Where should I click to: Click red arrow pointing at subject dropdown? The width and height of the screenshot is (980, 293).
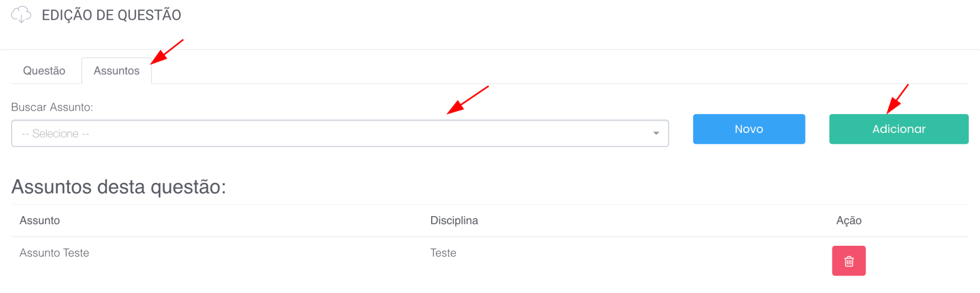(x=467, y=100)
